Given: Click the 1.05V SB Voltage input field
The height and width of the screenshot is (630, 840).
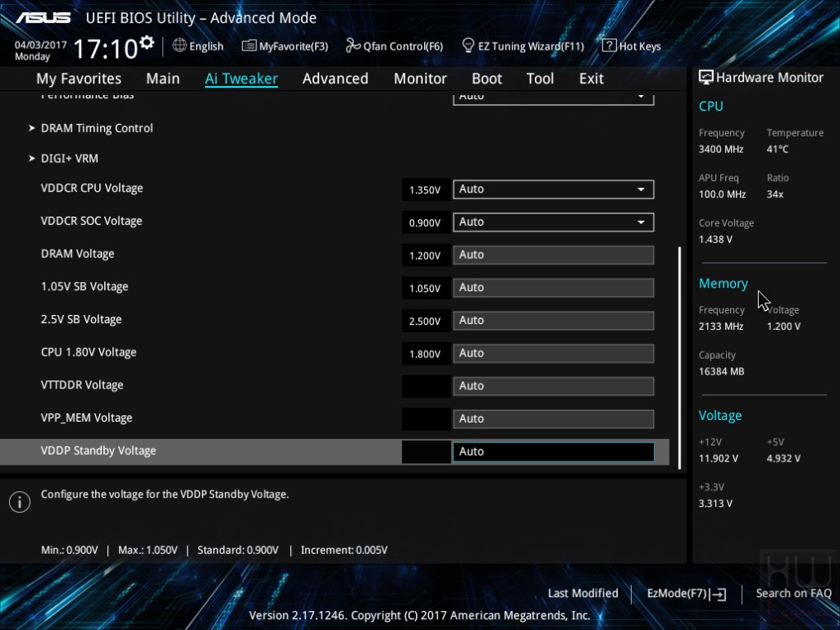Looking at the screenshot, I should 553,288.
